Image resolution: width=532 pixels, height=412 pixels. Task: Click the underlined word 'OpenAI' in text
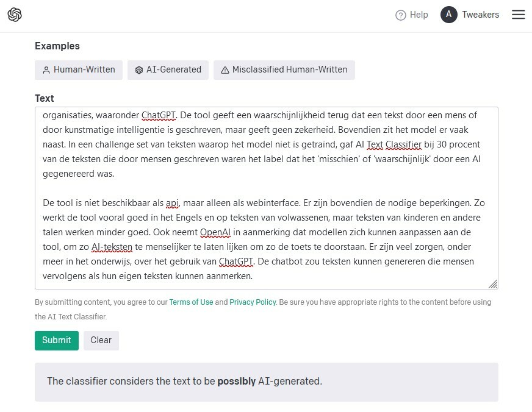coord(215,232)
